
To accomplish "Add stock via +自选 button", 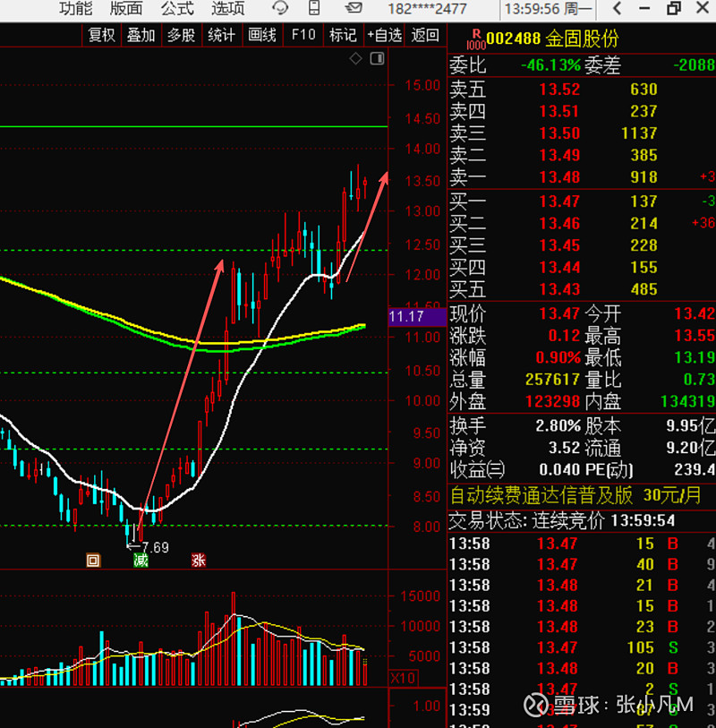I will coord(385,35).
